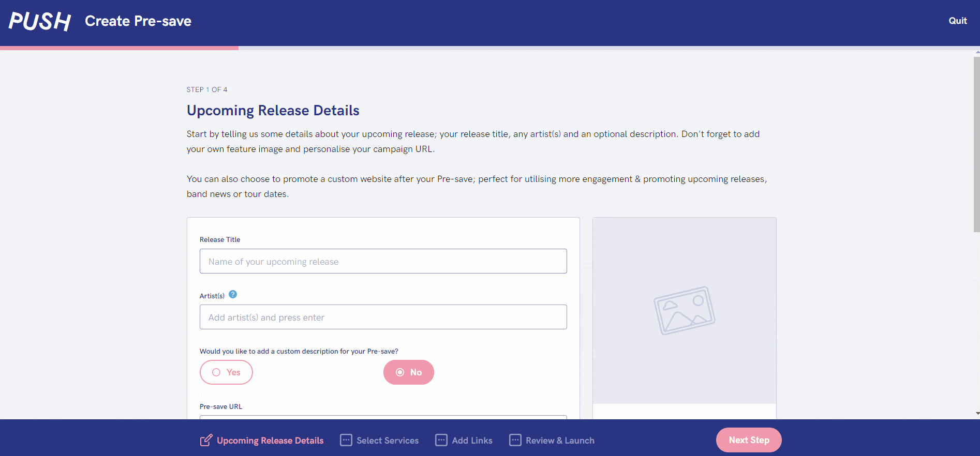Click the scrollbar down arrow
Viewport: 980px width, 456px height.
click(x=977, y=414)
